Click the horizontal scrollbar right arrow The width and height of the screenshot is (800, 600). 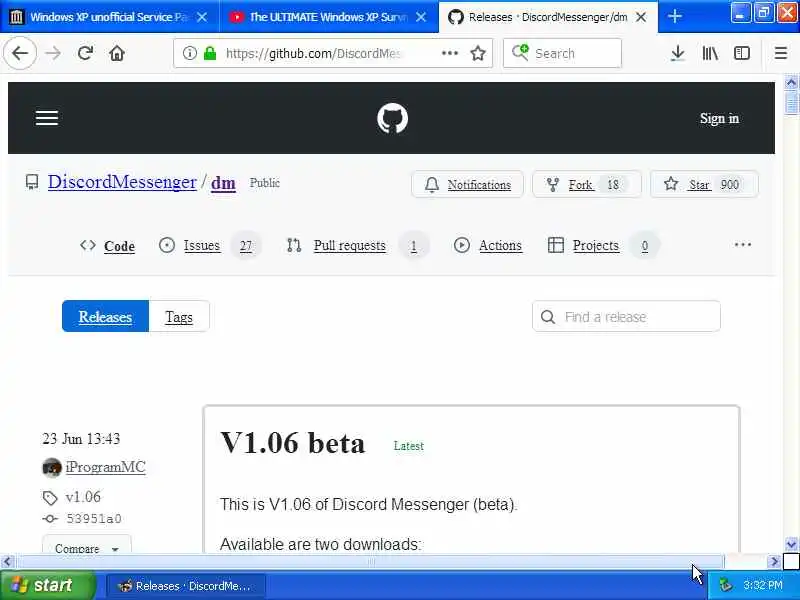[x=774, y=562]
